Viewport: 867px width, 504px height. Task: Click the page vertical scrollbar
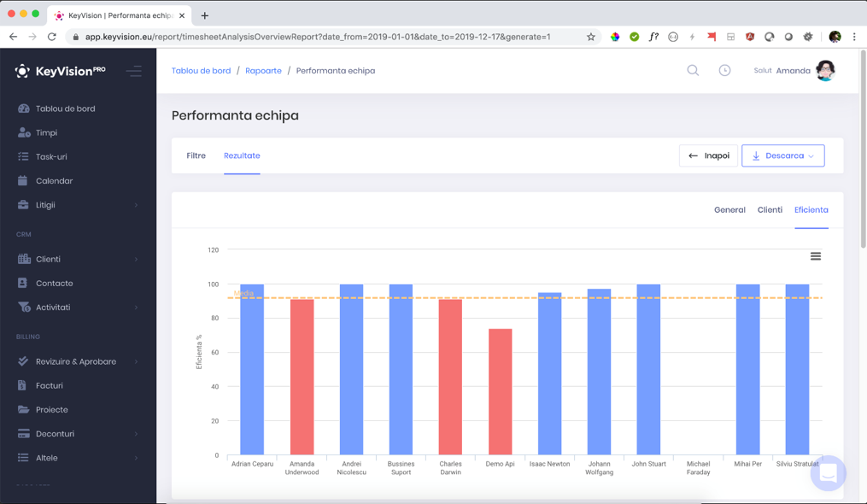863,149
